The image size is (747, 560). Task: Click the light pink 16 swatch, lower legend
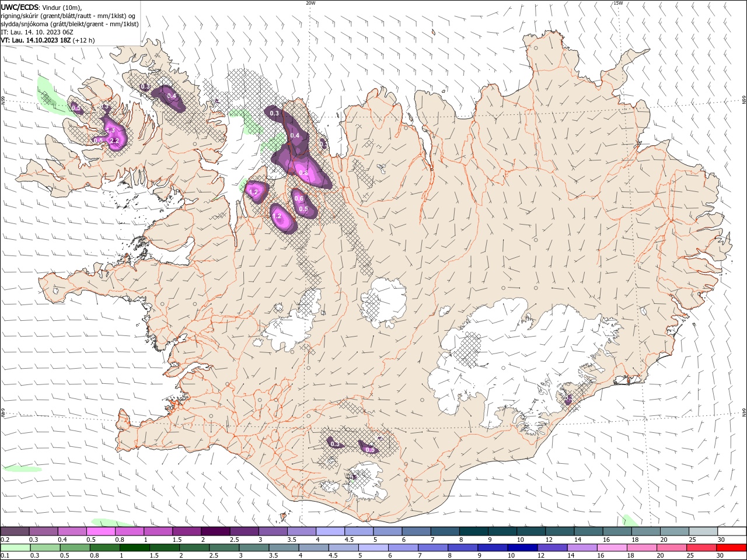point(612,548)
